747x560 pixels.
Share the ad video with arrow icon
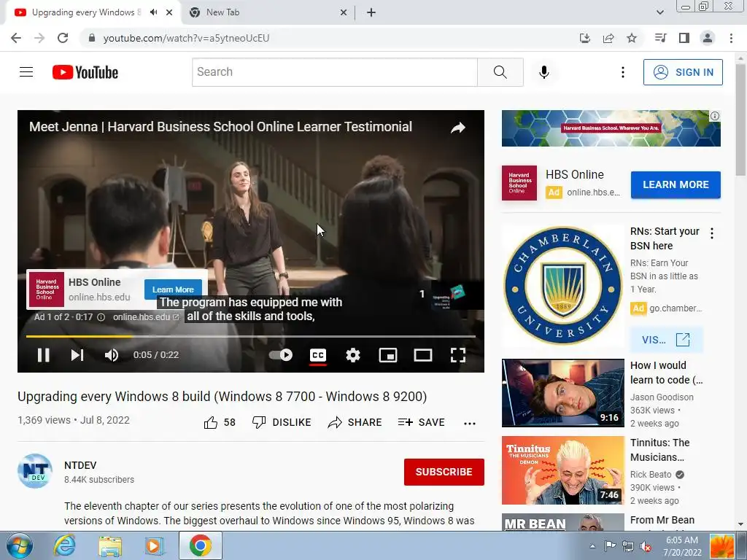tap(458, 128)
